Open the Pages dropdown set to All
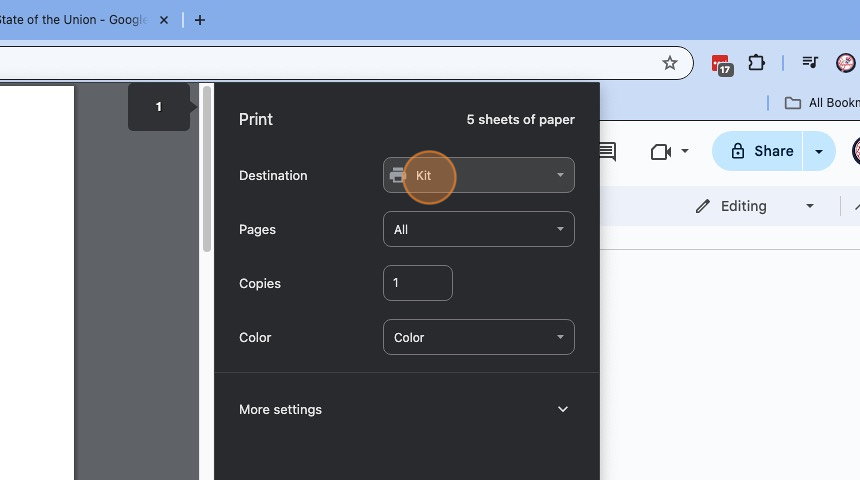 (x=478, y=229)
